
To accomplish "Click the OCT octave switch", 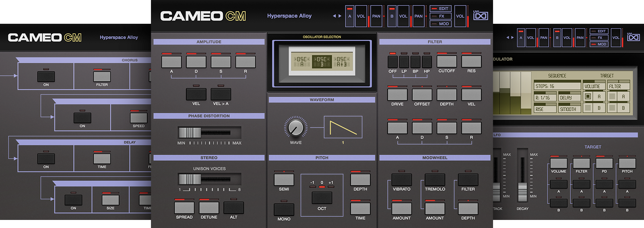I will click(322, 198).
